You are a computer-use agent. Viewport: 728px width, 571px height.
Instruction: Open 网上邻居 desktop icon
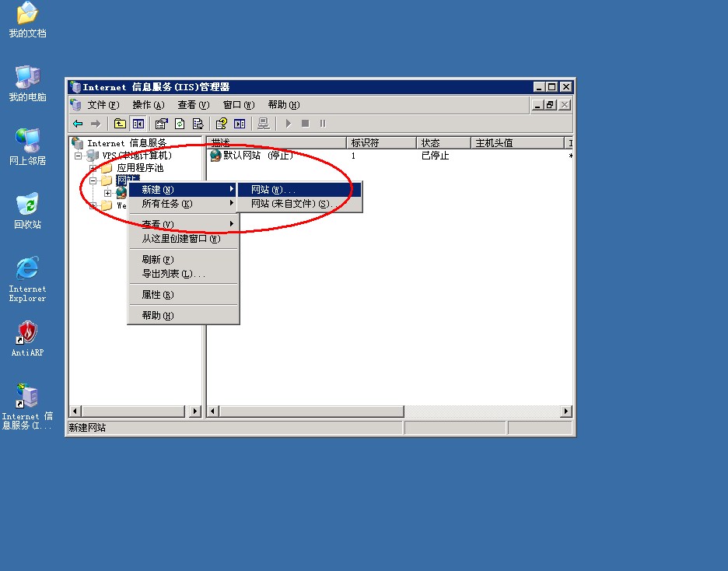point(27,147)
